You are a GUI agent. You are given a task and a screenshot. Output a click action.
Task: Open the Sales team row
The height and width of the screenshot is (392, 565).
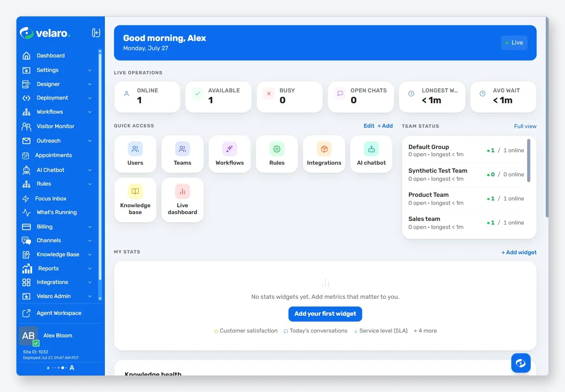466,223
